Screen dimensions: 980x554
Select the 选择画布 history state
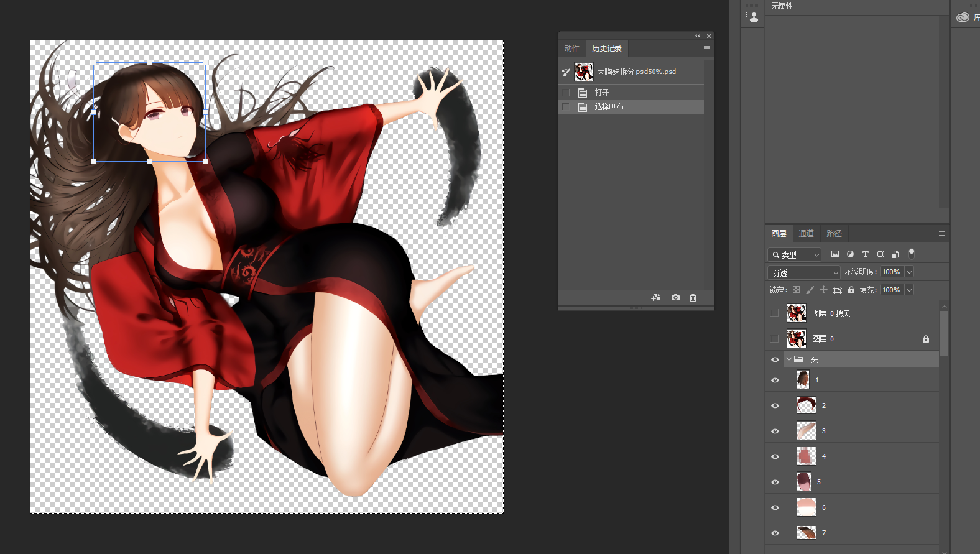pos(631,106)
